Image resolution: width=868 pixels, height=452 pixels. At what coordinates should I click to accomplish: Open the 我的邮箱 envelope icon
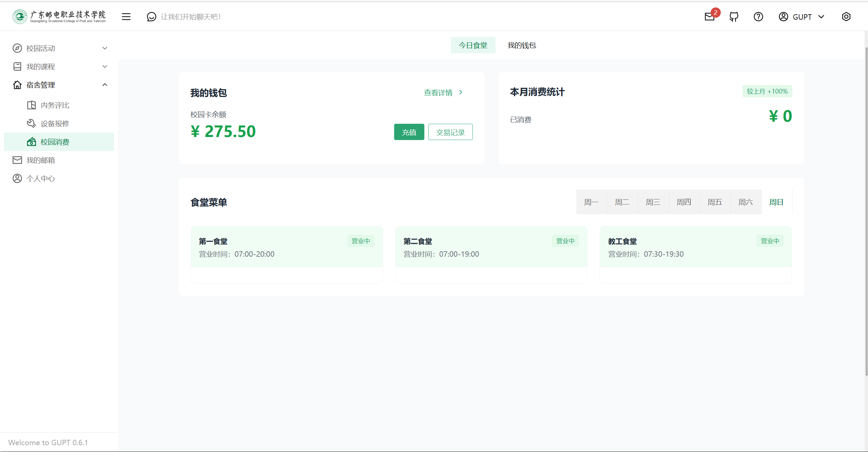point(17,160)
